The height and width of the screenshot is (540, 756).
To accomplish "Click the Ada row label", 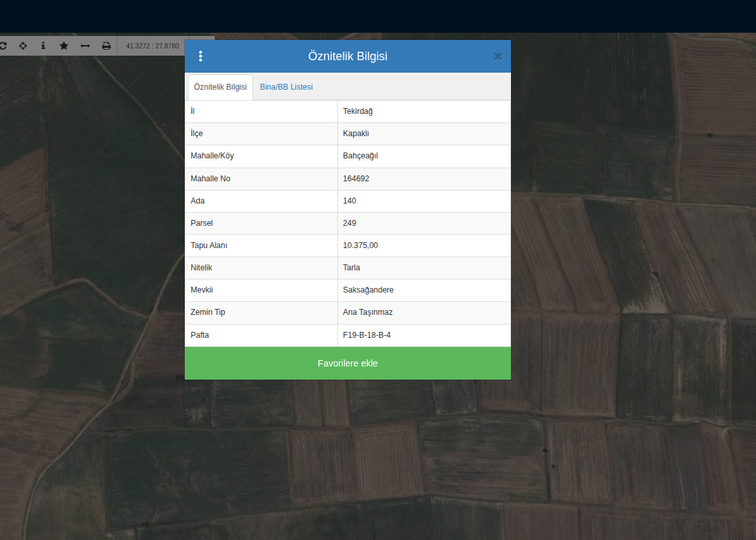I will [x=198, y=201].
